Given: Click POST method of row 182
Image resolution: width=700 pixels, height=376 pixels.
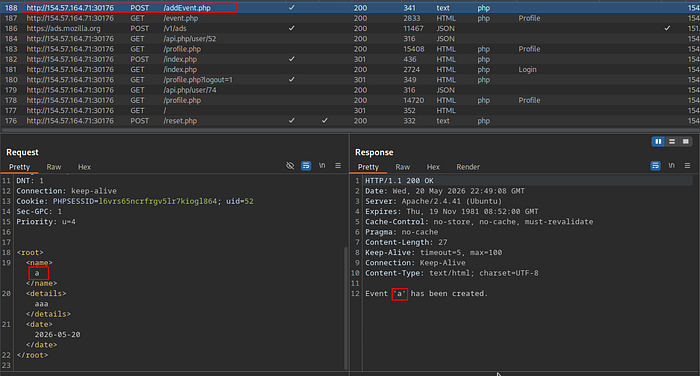Looking at the screenshot, I should click(x=140, y=59).
